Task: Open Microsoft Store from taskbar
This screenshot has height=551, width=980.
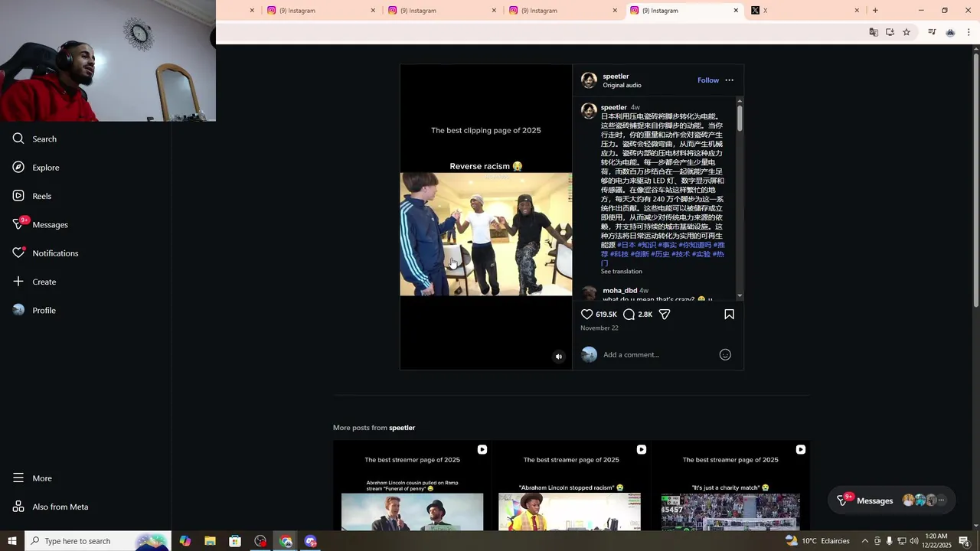Action: [x=235, y=541]
